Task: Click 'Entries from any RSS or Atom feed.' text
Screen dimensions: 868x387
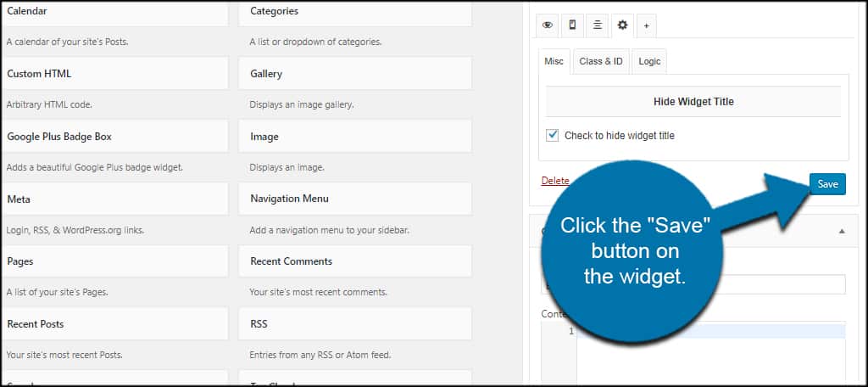Action: coord(320,355)
